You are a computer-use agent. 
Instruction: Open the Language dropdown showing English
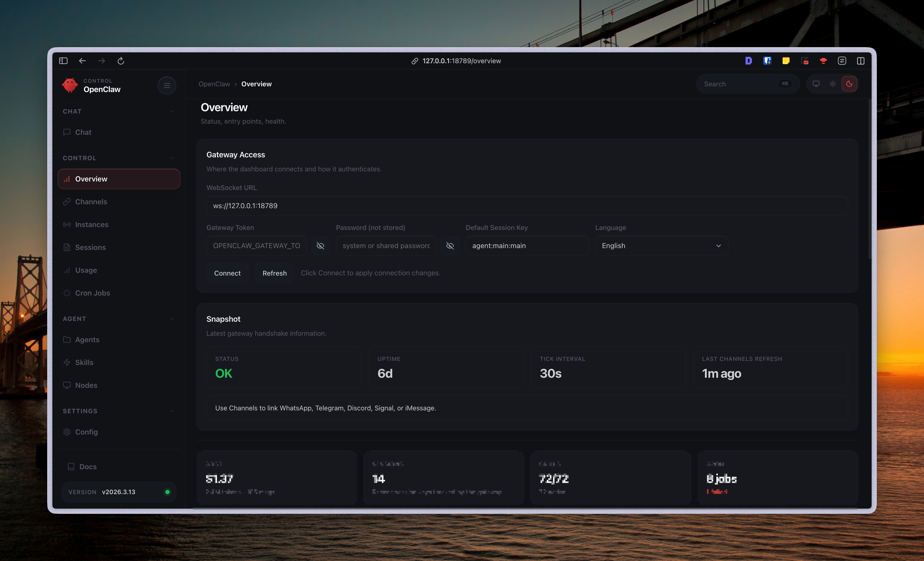click(x=661, y=246)
